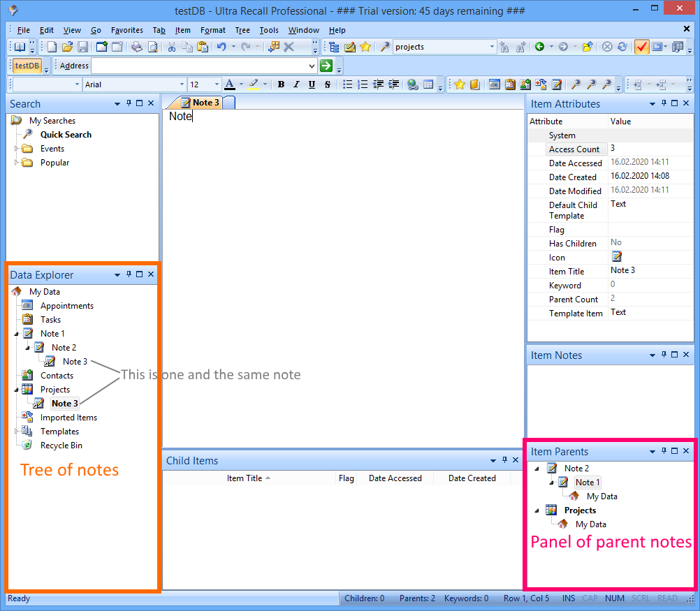Click the yellow star Favorites icon in the top toolbar
This screenshot has height=611, width=700.
[365, 47]
